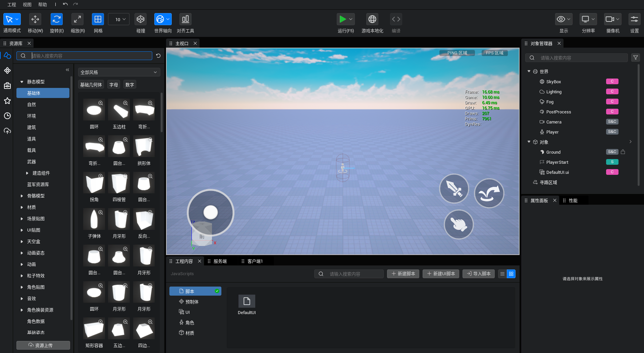Click the 分辨率 monitor icon

pos(585,19)
